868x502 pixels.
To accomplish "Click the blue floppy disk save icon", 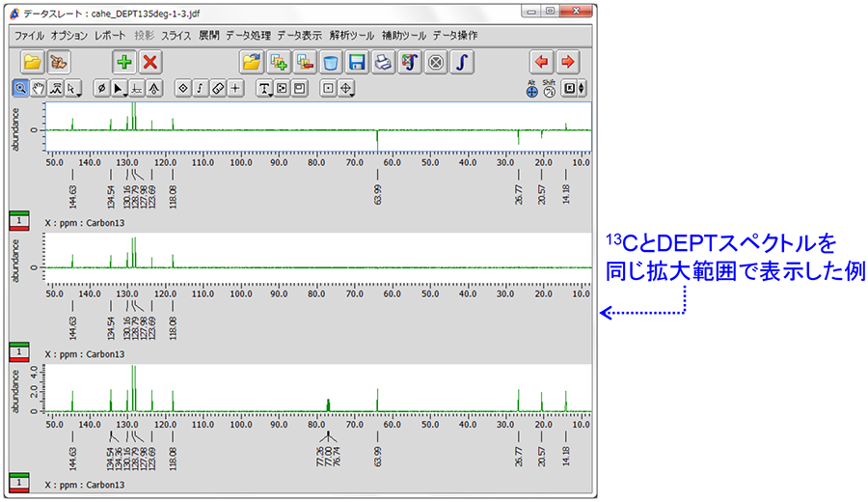I will [x=357, y=62].
